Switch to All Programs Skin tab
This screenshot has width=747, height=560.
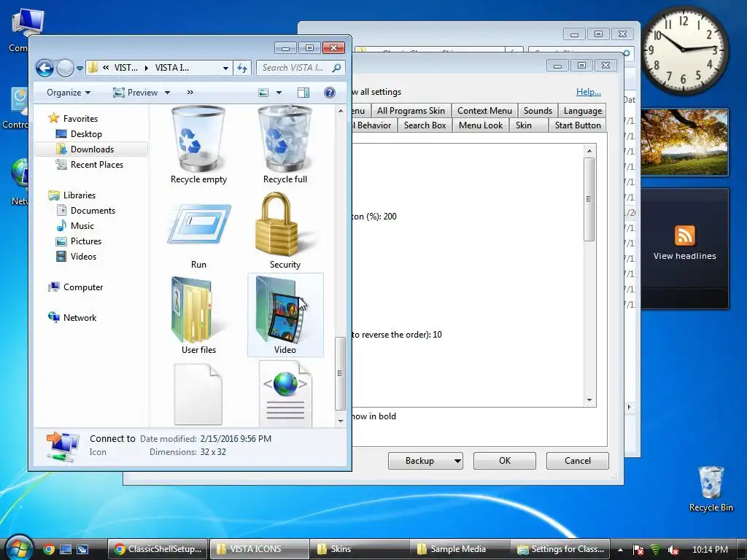tap(411, 111)
